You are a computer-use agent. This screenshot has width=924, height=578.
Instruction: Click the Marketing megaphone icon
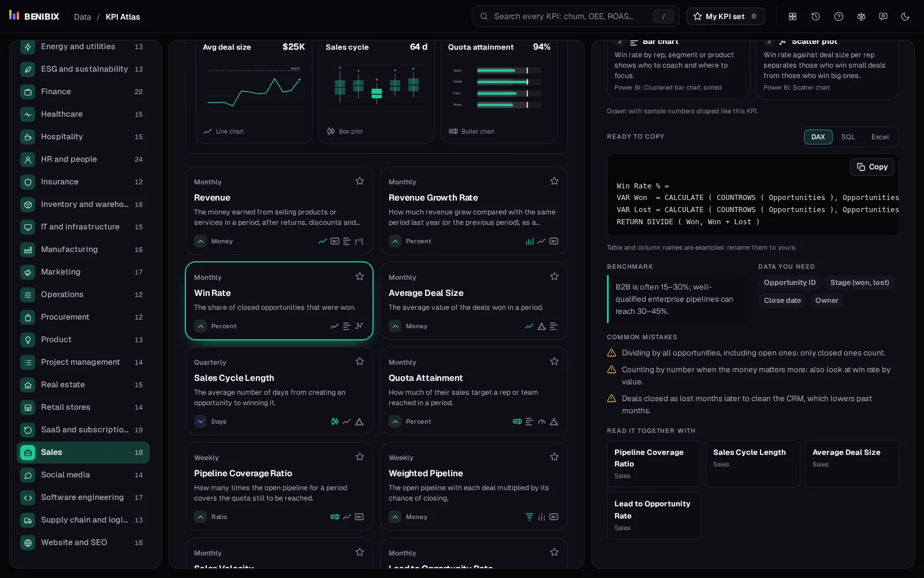coord(28,272)
